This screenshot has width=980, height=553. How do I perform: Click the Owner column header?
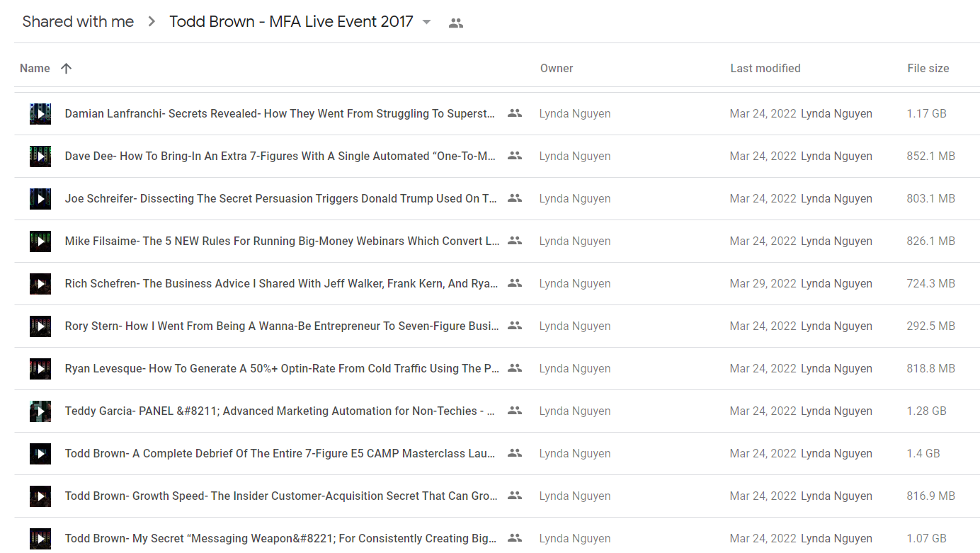557,69
